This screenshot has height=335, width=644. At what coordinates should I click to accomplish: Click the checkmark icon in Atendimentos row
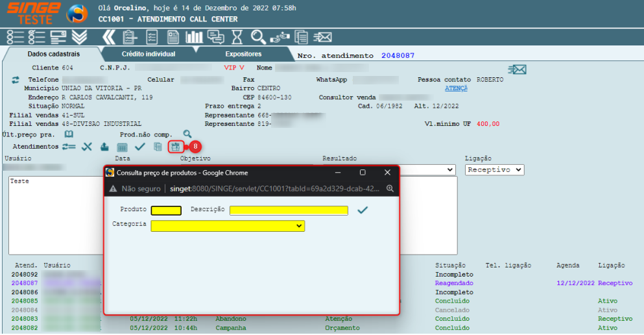click(x=140, y=146)
